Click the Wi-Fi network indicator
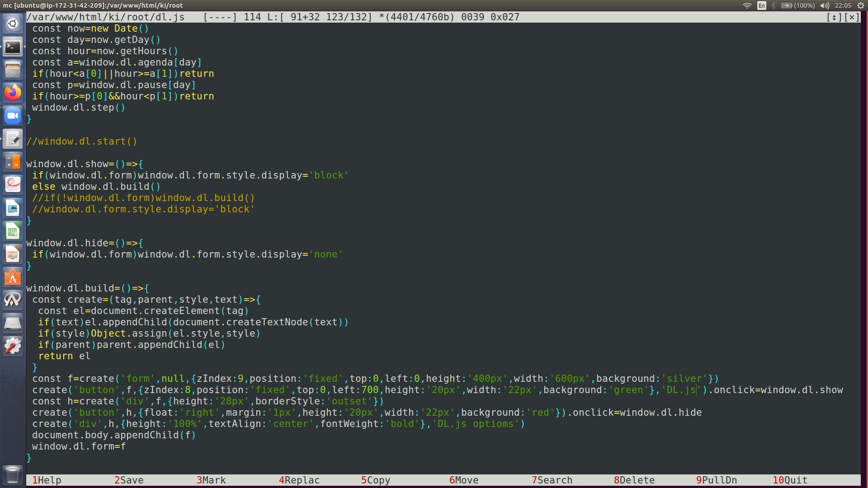Image resolution: width=868 pixels, height=488 pixels. coord(747,5)
